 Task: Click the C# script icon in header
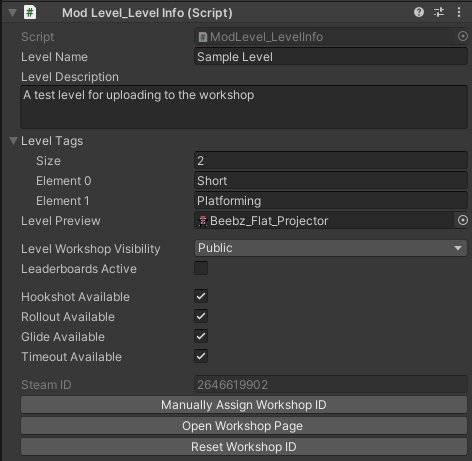point(30,13)
